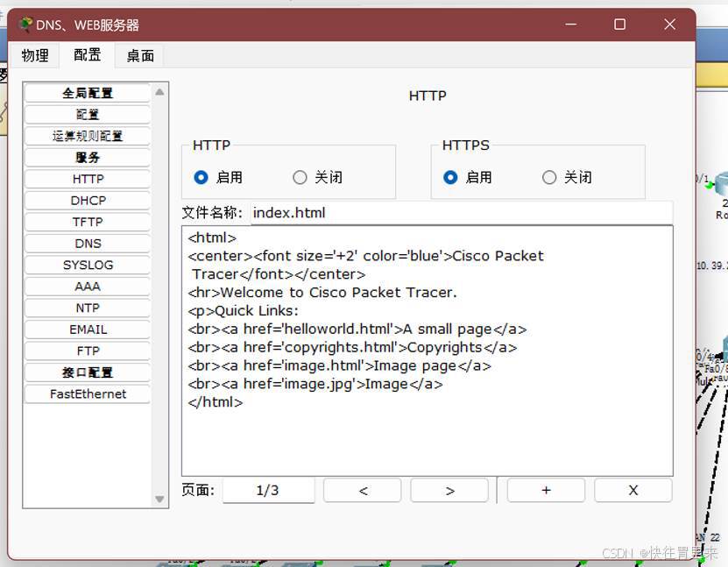Image resolution: width=728 pixels, height=567 pixels.
Task: Open 运算规则配置 in the sidebar
Action: (88, 136)
